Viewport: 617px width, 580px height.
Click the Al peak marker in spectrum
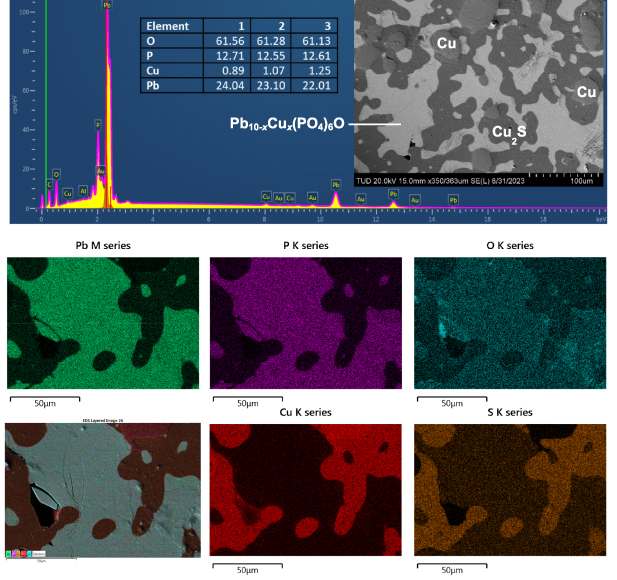click(83, 190)
